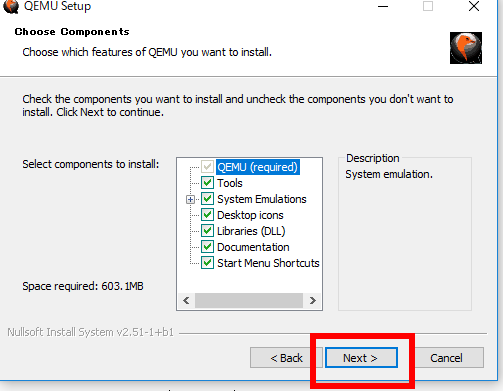Minimize the QEMU Setup window
503x391 pixels.
(x=383, y=6)
